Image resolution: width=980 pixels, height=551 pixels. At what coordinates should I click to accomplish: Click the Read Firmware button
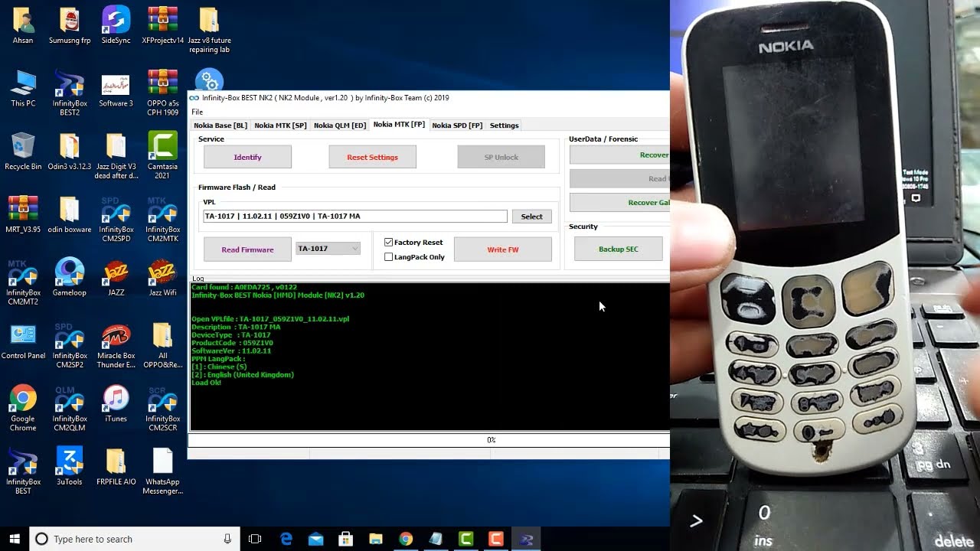(x=247, y=249)
